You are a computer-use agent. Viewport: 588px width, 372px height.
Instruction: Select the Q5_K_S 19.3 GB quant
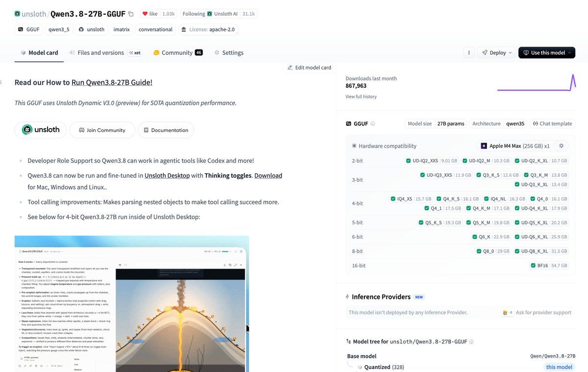440,223
